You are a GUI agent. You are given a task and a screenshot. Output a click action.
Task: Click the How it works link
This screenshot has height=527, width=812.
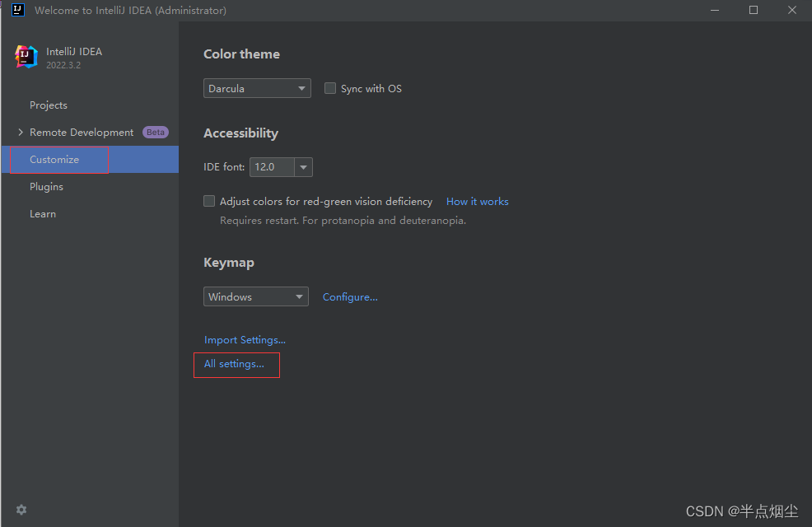(x=478, y=202)
